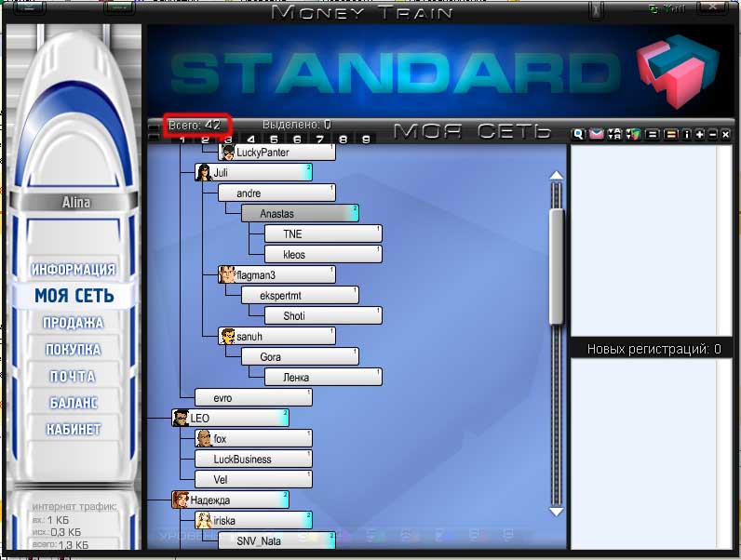Go to the КАБИНЕТ section
The height and width of the screenshot is (560, 741).
click(x=74, y=430)
